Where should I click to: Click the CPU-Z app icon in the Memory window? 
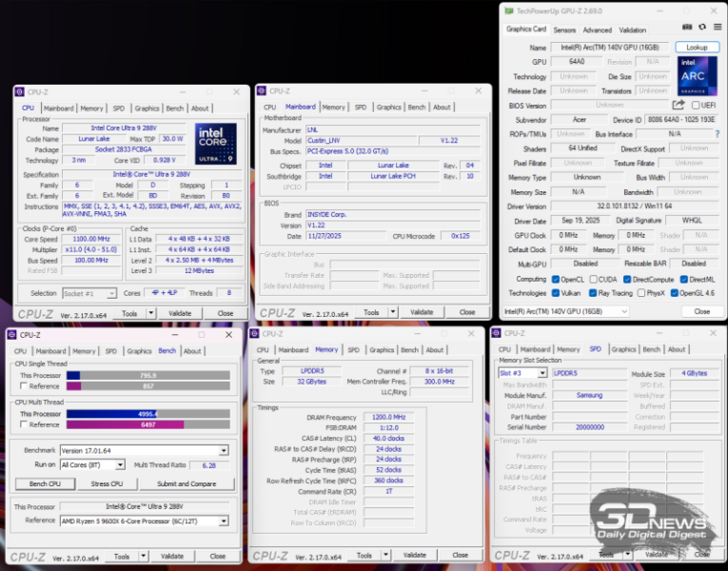click(254, 334)
